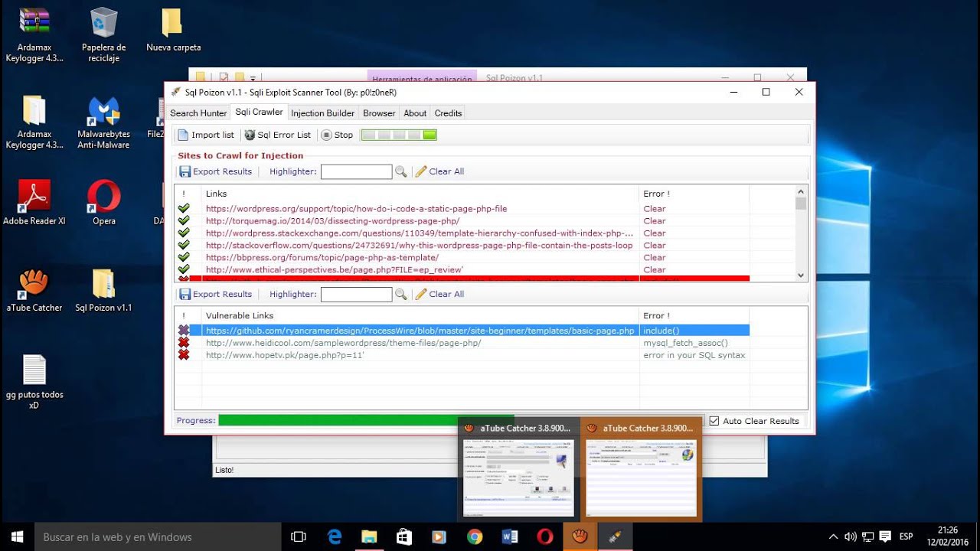Click the Links column header
This screenshot has width=980, height=551.
click(420, 194)
